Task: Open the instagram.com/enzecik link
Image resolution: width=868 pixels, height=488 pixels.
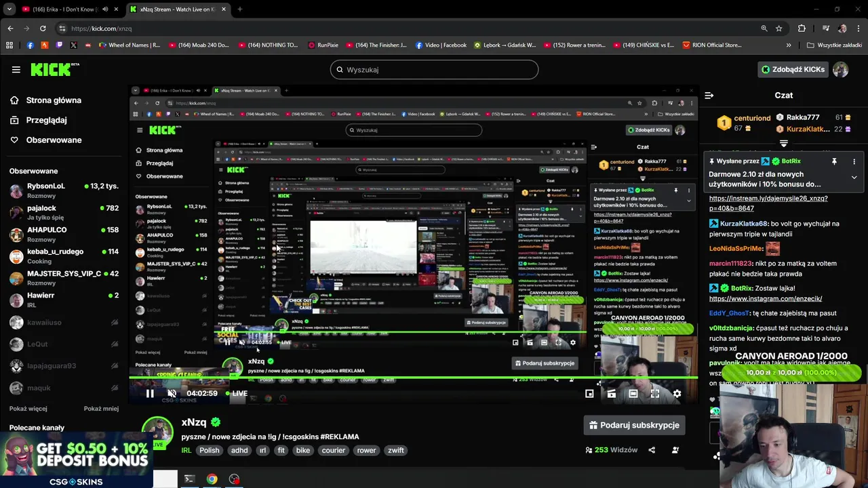Action: [766, 298]
